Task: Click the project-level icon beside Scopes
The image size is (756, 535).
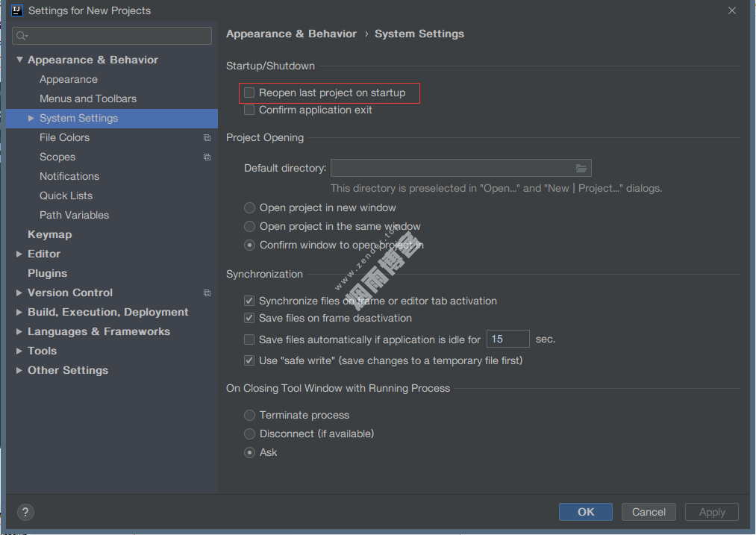Action: 207,157
